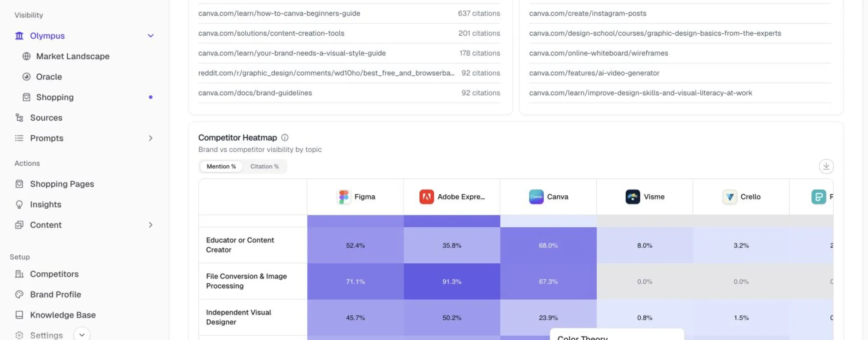Screen dimensions: 868x340
Task: Click Crello's 1.5% Independent Visual Designer cell
Action: (x=741, y=317)
